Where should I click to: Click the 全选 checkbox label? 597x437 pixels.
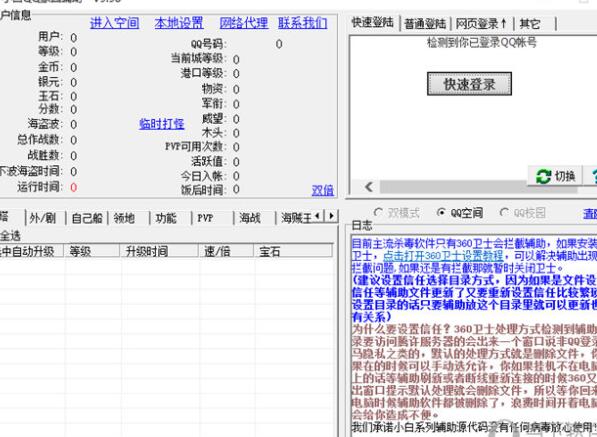click(x=10, y=236)
